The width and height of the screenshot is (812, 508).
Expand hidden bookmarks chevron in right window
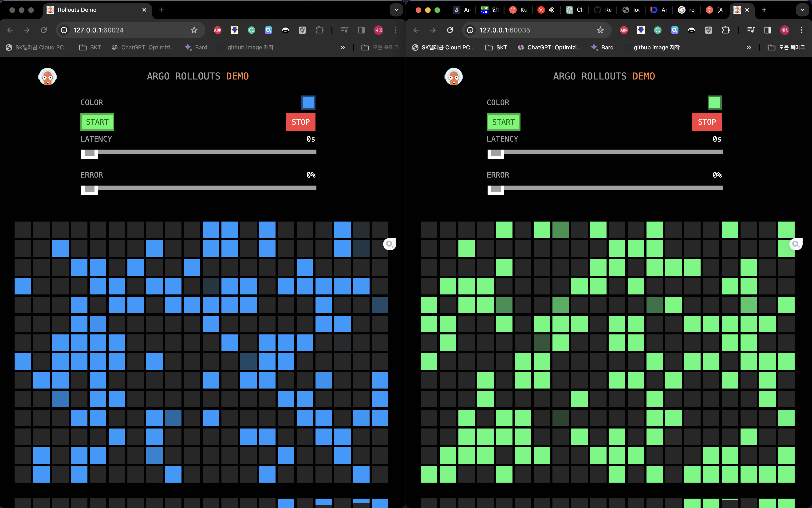[749, 48]
